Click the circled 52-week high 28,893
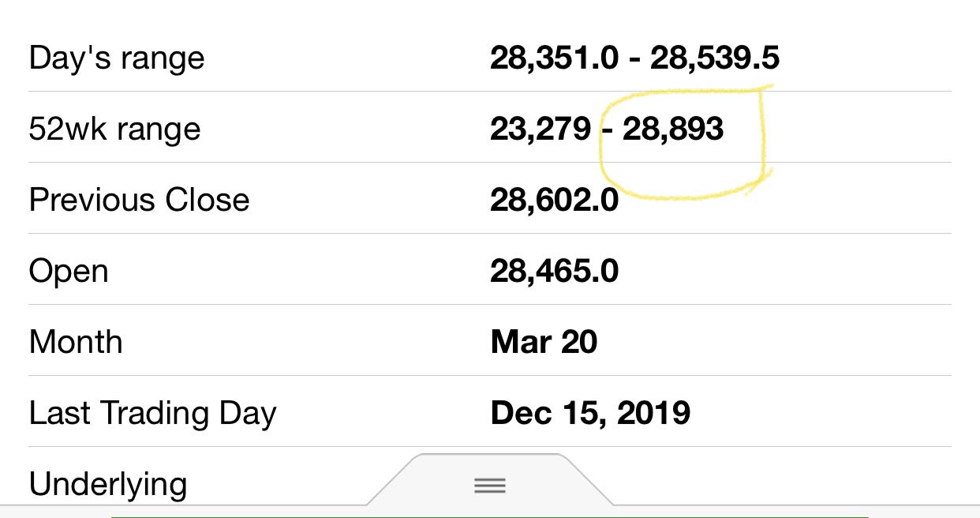The width and height of the screenshot is (980, 518). [673, 129]
